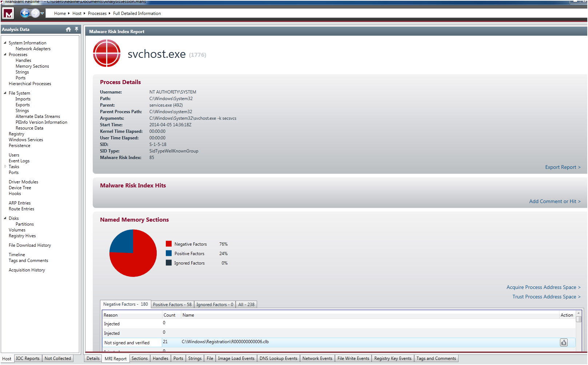Click the grey forward navigation arrow

tap(35, 13)
